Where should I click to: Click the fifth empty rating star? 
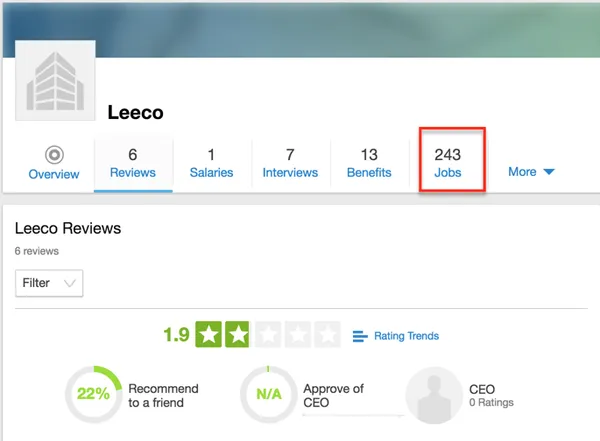[327, 335]
